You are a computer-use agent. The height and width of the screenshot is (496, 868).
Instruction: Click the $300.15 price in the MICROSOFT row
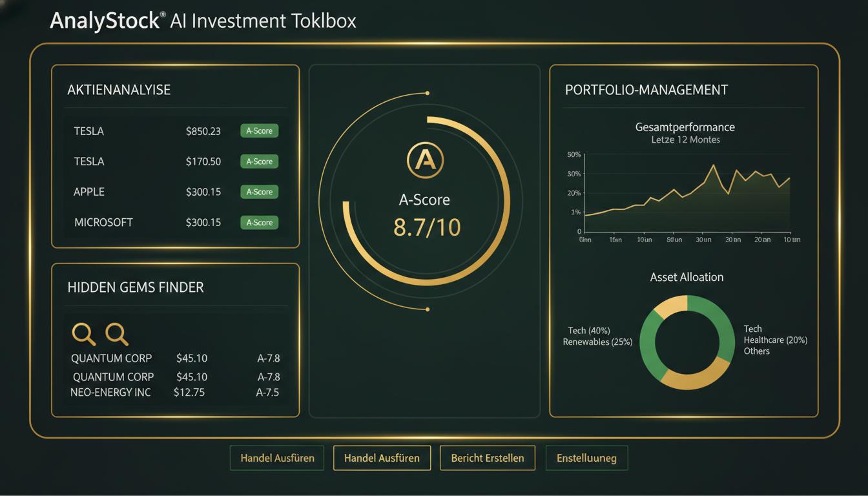click(203, 222)
